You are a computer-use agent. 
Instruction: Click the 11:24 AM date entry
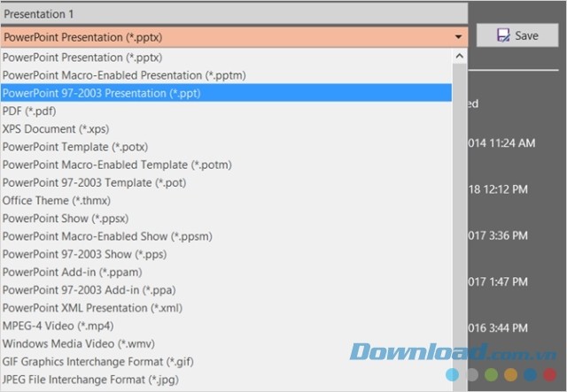click(x=501, y=143)
